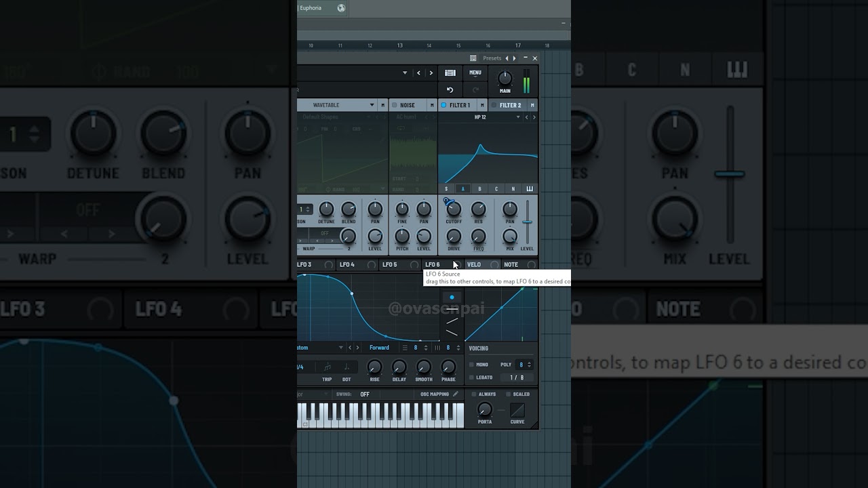868x488 pixels.
Task: Open the plugin wrapper grid icon beside Presets
Action: 473,58
